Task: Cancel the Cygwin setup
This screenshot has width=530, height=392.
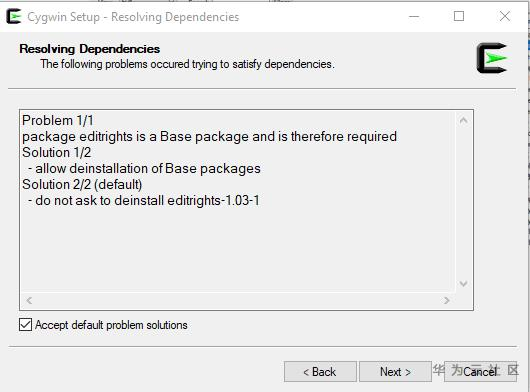Action: tap(480, 372)
